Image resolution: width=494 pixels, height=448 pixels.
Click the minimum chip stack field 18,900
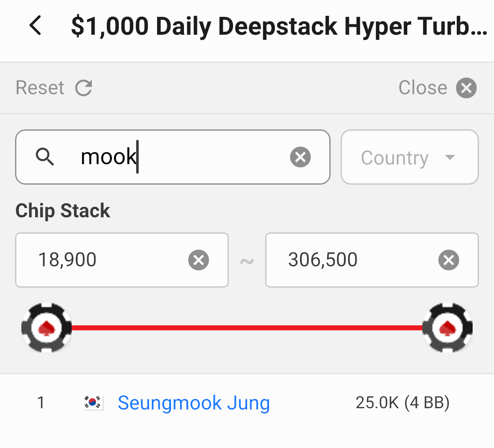pos(105,260)
